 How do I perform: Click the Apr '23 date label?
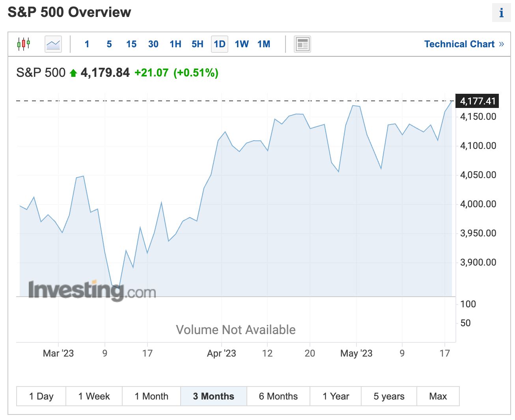tap(222, 353)
